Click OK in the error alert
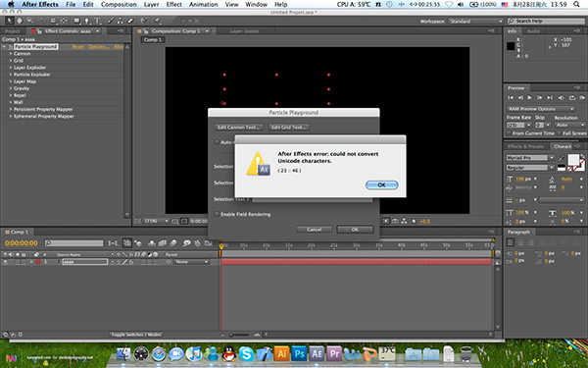This screenshot has width=588, height=368. click(382, 184)
